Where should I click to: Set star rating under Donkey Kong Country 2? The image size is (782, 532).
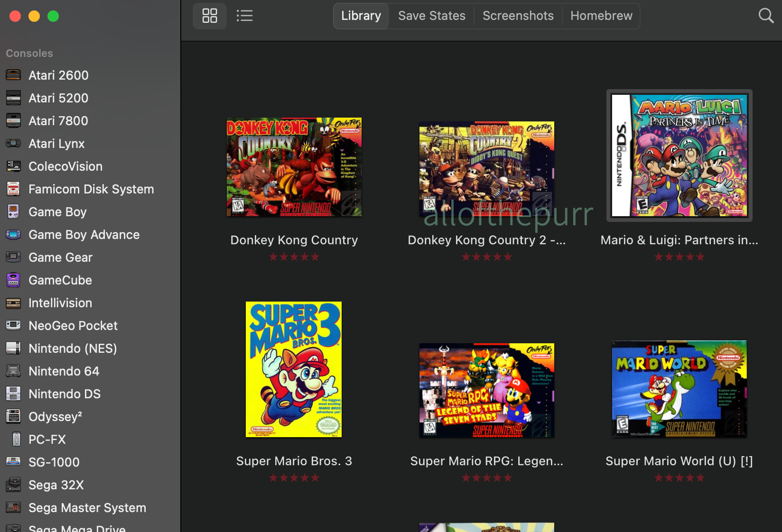pyautogui.click(x=487, y=257)
